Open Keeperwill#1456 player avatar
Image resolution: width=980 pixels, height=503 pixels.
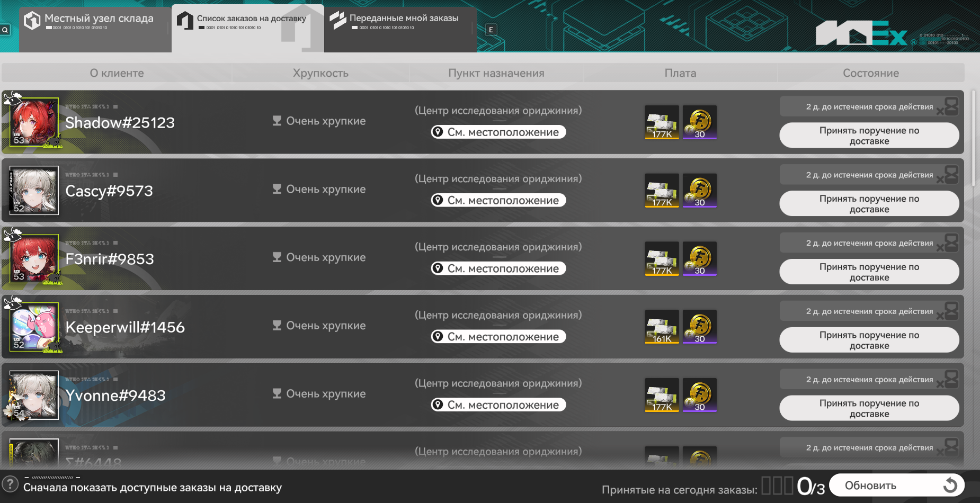point(34,327)
